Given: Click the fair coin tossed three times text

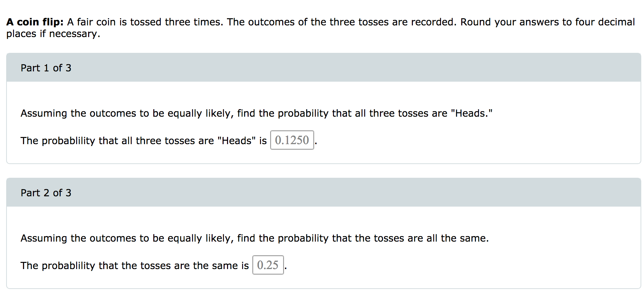Looking at the screenshot, I should click(x=144, y=22).
